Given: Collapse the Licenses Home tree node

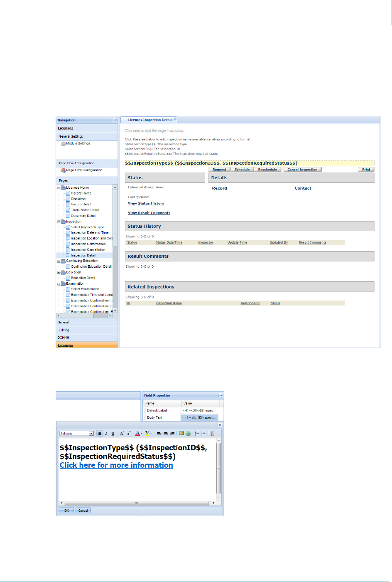Looking at the screenshot, I should 59,187.
